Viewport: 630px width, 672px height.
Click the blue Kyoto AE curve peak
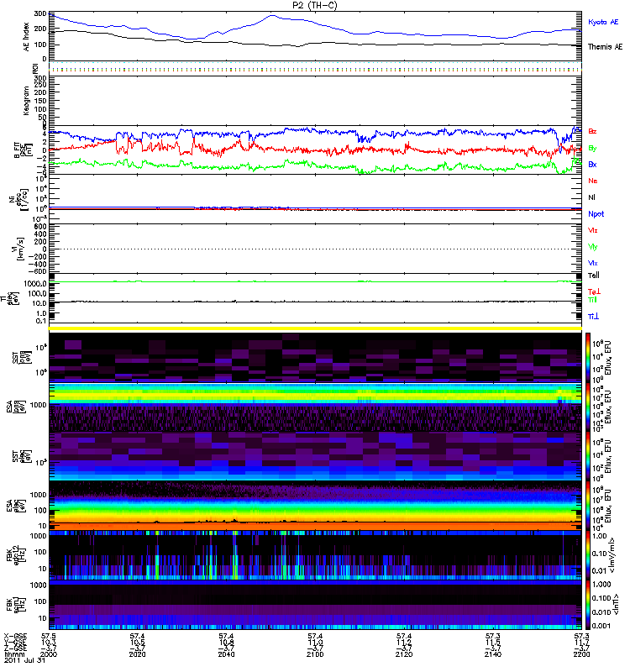pyautogui.click(x=272, y=15)
